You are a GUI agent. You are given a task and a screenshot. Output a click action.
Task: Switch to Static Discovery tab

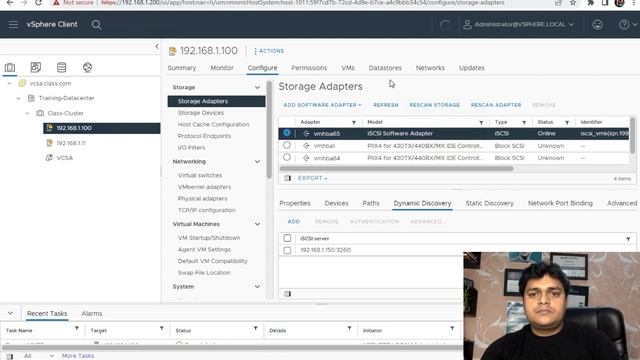click(x=489, y=203)
